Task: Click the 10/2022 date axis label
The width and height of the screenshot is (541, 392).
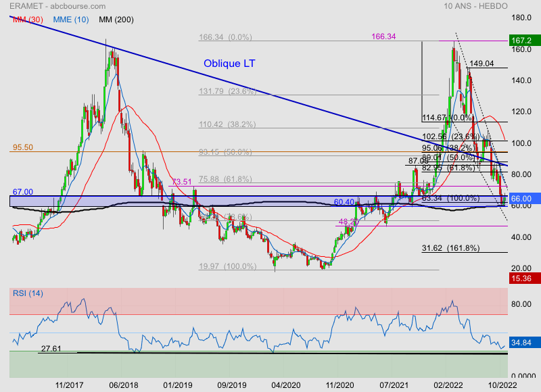Action: 502,385
